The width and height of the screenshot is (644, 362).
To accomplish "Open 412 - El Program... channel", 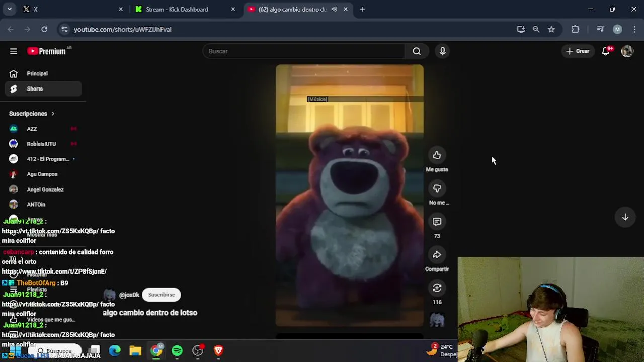I will pos(43,159).
